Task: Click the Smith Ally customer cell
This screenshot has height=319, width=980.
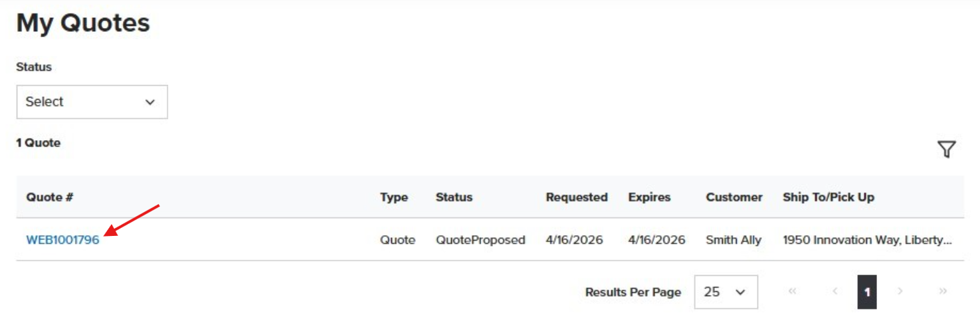Action: click(734, 240)
